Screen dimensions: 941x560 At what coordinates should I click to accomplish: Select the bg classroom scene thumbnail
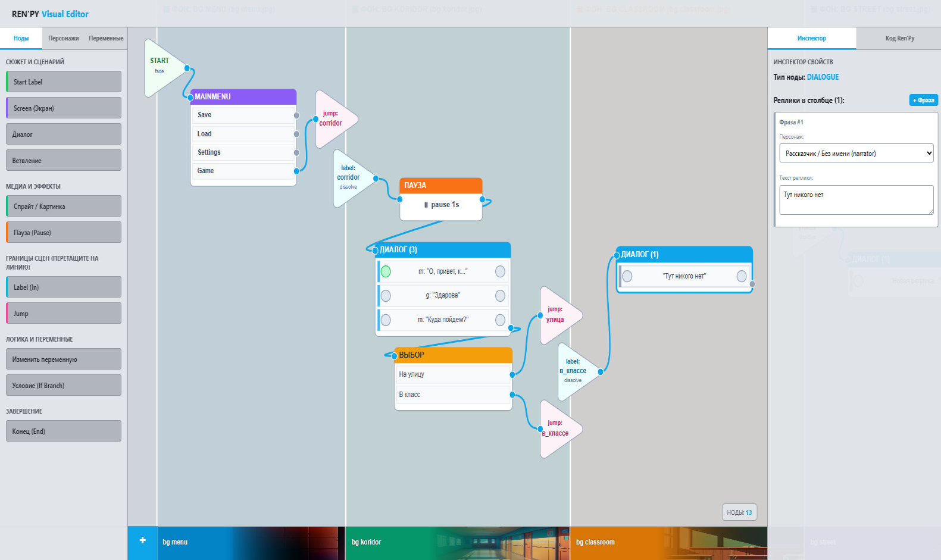coord(669,543)
